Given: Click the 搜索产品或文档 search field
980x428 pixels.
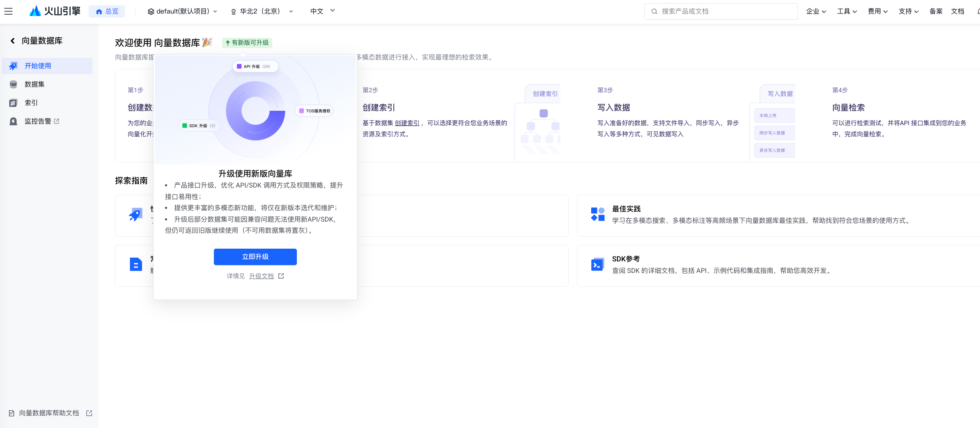Looking at the screenshot, I should 721,11.
